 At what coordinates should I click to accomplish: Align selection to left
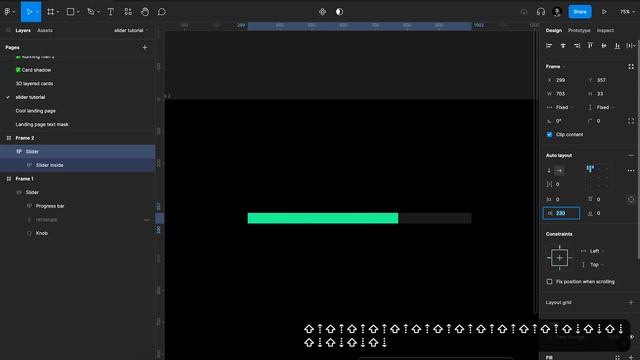coord(549,46)
